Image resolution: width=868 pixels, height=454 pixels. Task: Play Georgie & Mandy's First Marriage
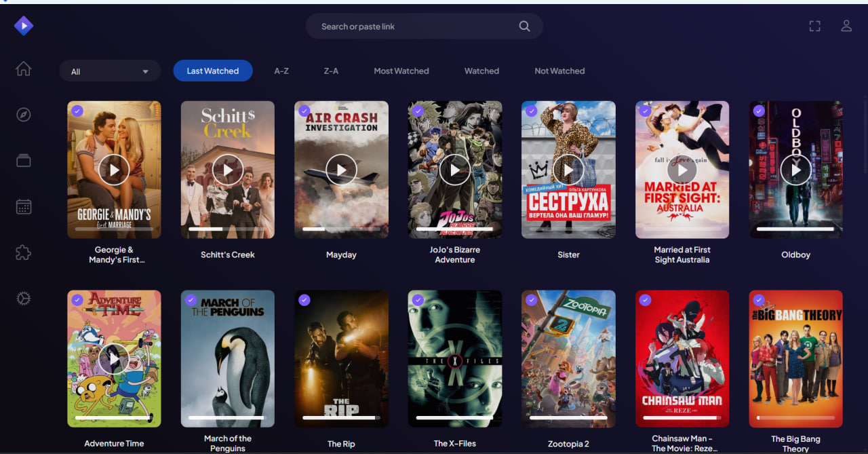tap(114, 170)
